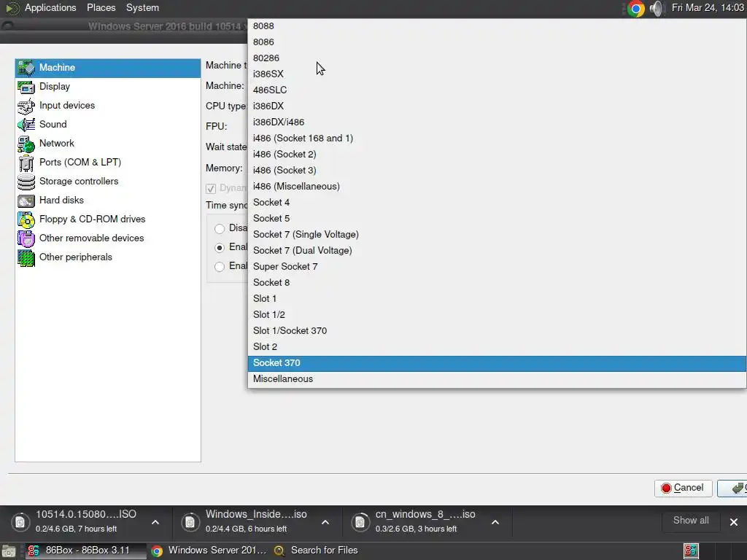The image size is (747, 560).
Task: Open Floppy & CD-ROM drives icon
Action: click(x=26, y=219)
